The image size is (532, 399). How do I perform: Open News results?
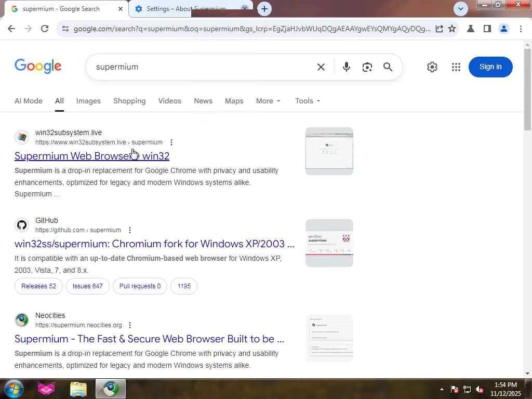(203, 101)
